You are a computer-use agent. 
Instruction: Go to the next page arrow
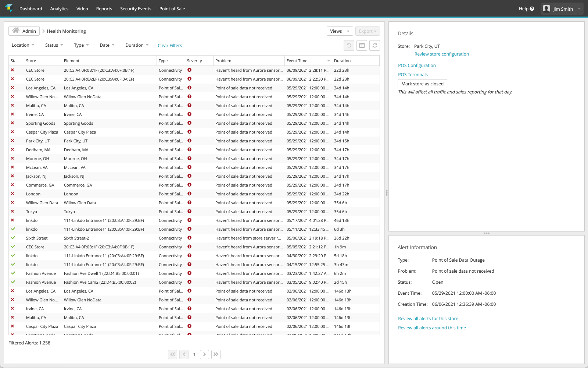[204, 354]
